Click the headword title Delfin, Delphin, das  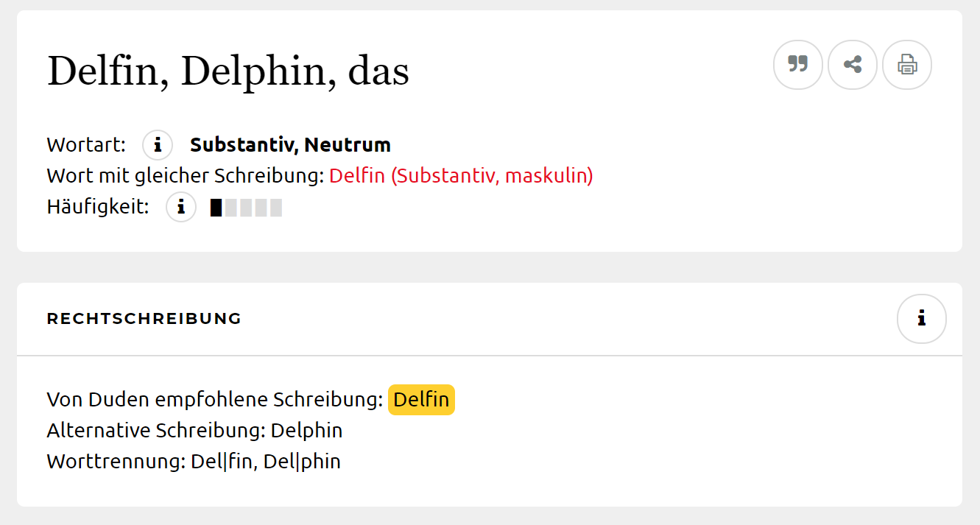click(227, 70)
